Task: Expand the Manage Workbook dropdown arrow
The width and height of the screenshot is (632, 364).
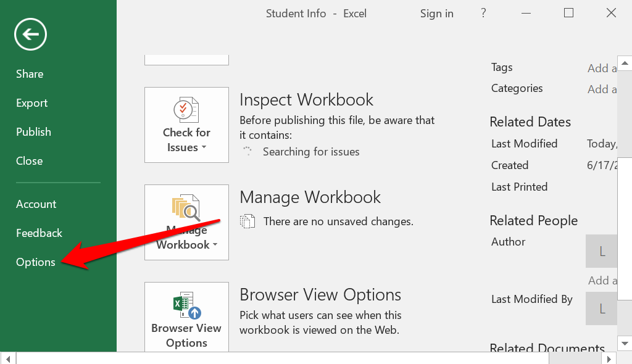Action: [215, 245]
